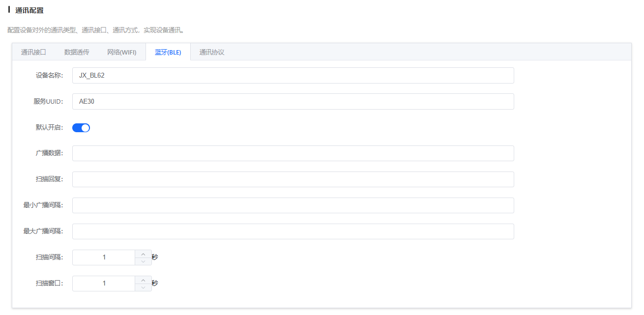Click the 通讯配置 section heading
This screenshot has height=315, width=644.
pos(29,10)
